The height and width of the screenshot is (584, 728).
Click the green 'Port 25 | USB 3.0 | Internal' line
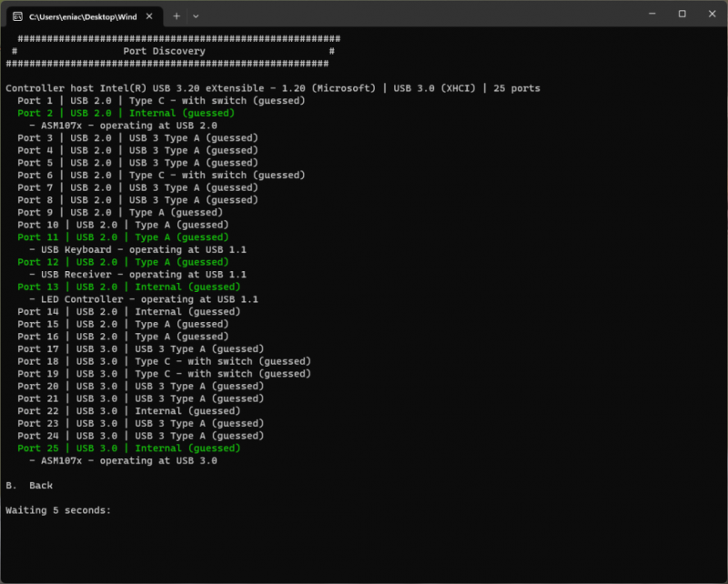pos(128,448)
